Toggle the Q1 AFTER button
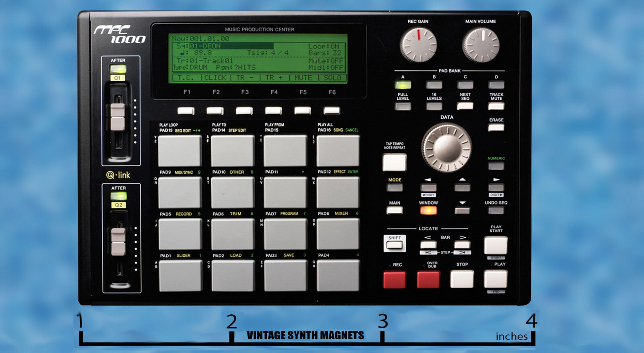This screenshot has width=644, height=353. click(x=118, y=69)
